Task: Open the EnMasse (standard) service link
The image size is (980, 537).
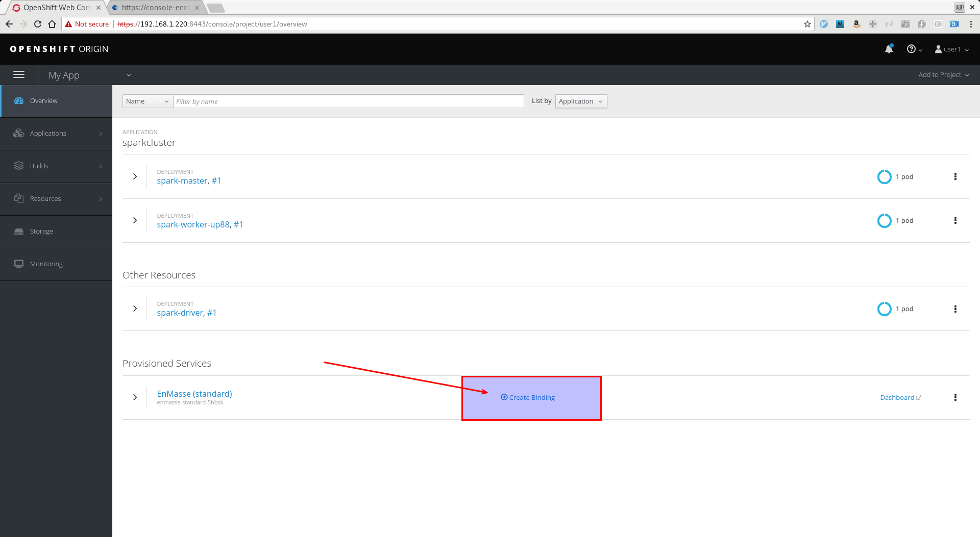Action: pyautogui.click(x=194, y=394)
